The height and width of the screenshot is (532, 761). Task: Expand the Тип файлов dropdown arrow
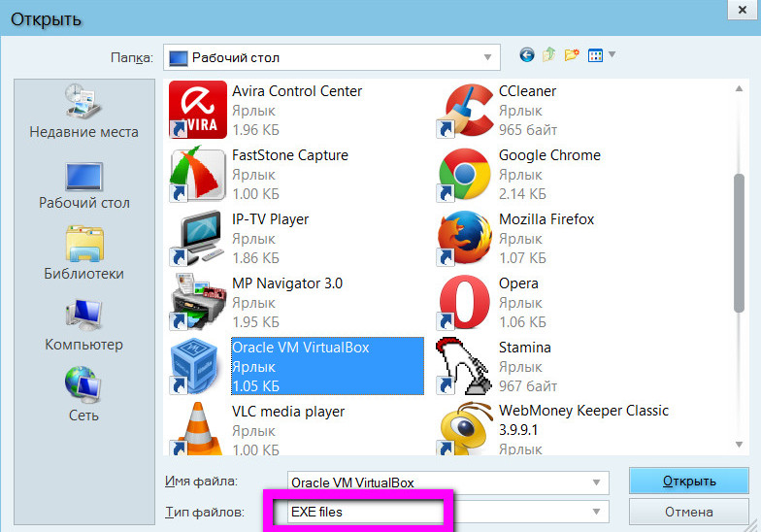click(x=596, y=512)
